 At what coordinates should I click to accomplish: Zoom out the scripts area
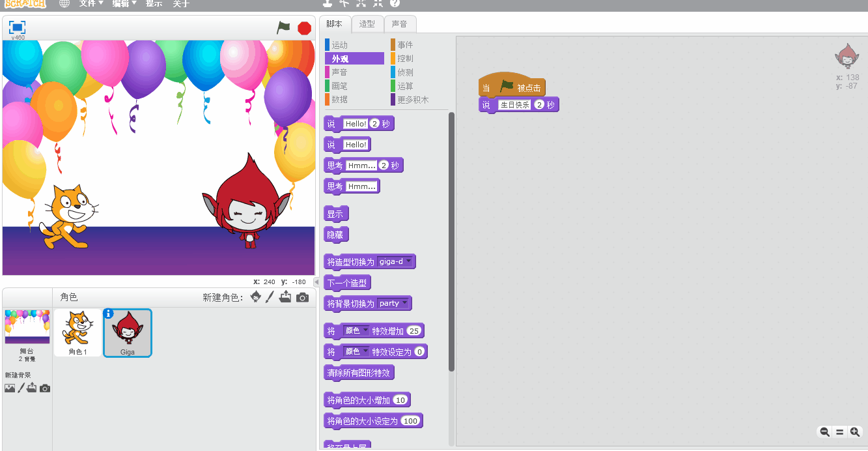824,431
